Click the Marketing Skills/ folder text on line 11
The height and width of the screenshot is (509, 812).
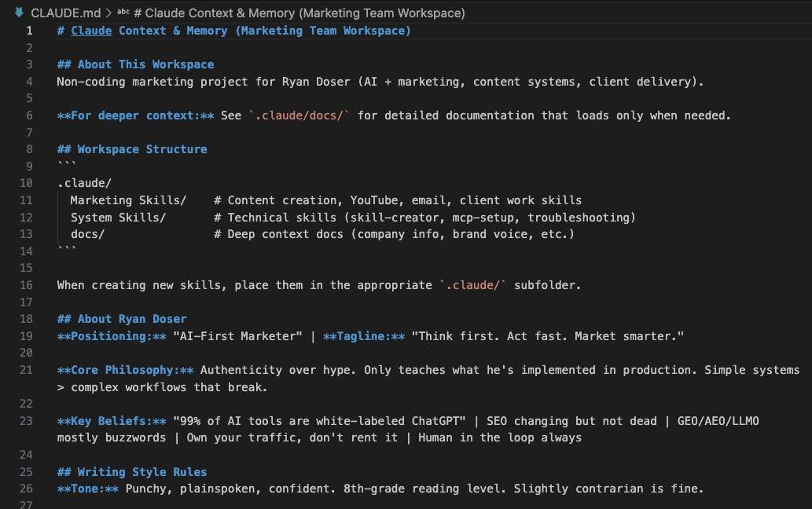click(x=128, y=200)
